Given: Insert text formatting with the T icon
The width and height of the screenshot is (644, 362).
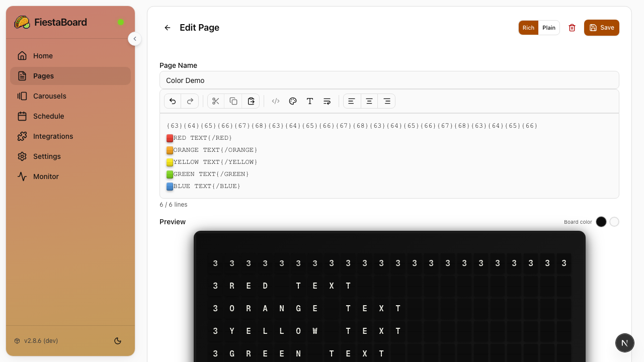Looking at the screenshot, I should (310, 101).
